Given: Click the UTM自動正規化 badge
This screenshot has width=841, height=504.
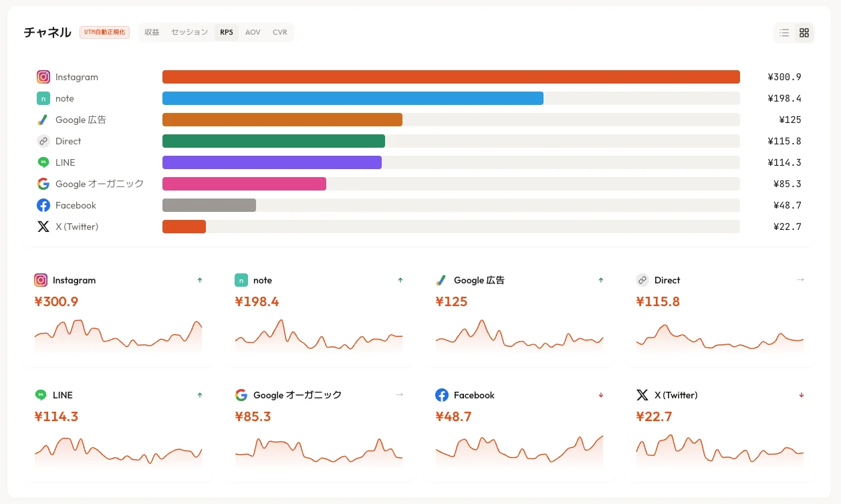Looking at the screenshot, I should pos(104,32).
